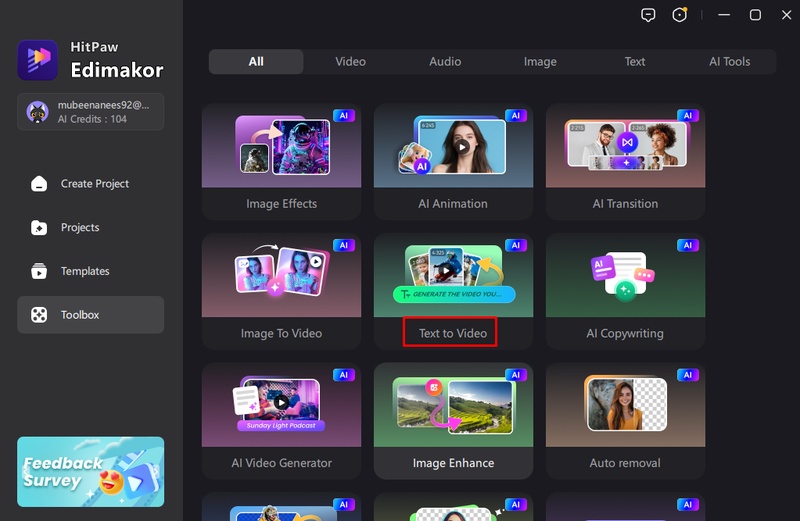The width and height of the screenshot is (800, 521).
Task: Click the Projects folder icon
Action: [39, 228]
